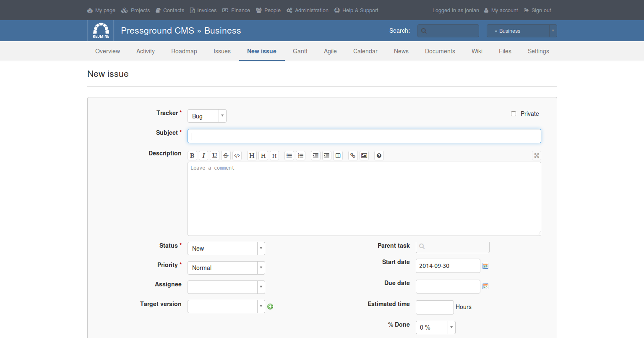Add a new target version

(270, 307)
